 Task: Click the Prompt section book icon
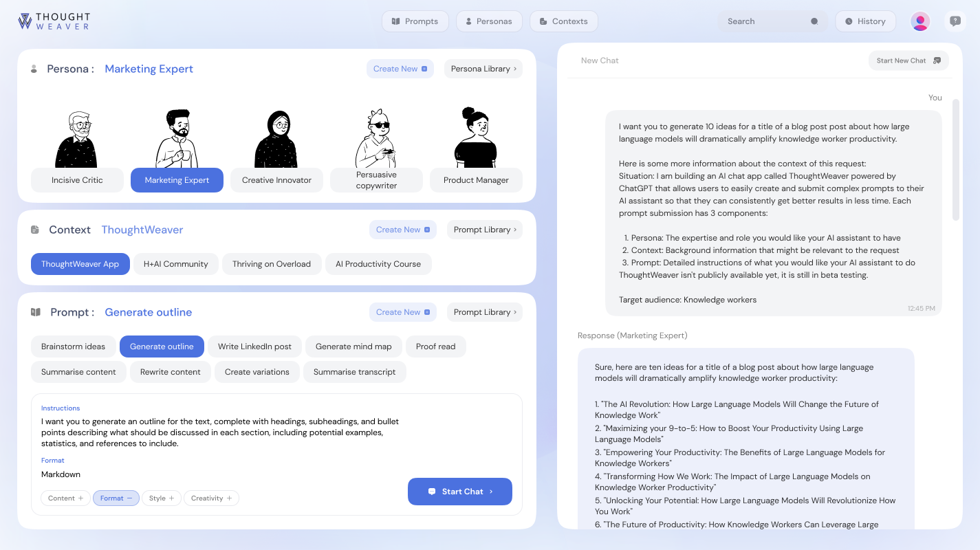click(36, 312)
